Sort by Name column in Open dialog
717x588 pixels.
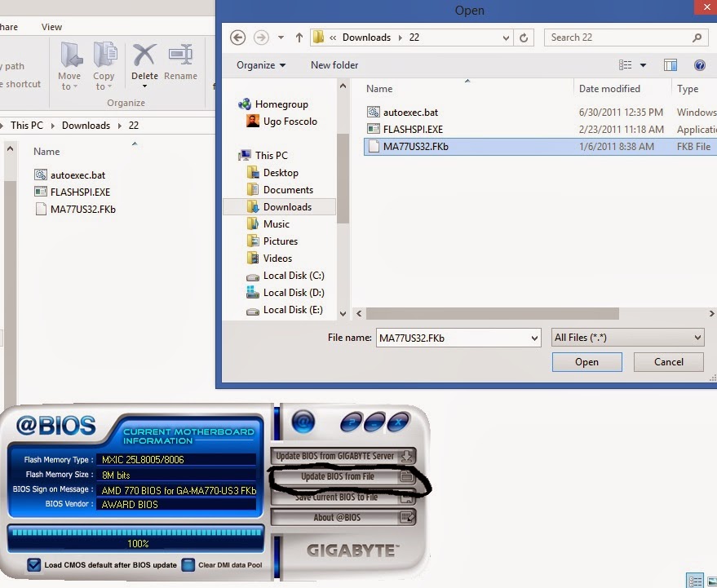coord(379,89)
